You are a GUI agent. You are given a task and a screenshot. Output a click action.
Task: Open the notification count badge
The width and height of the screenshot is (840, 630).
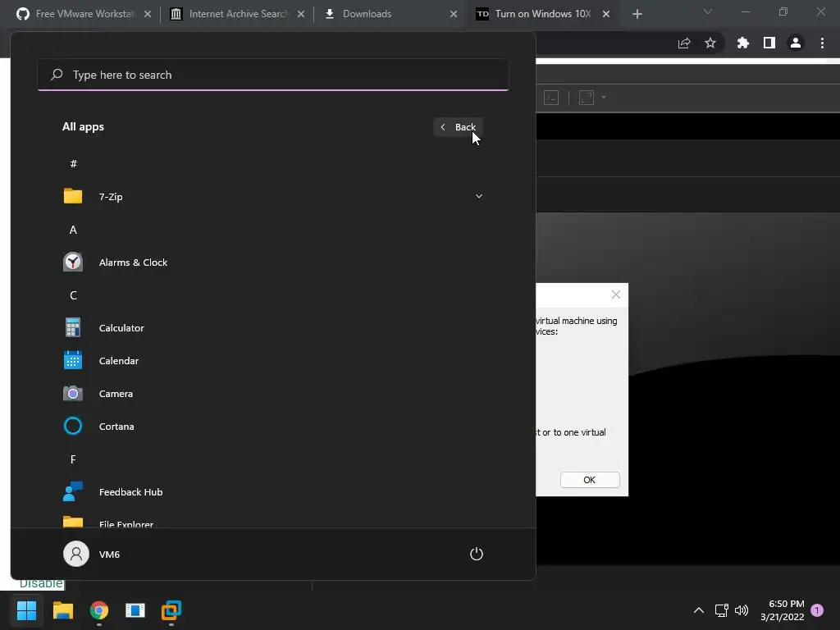(x=817, y=610)
